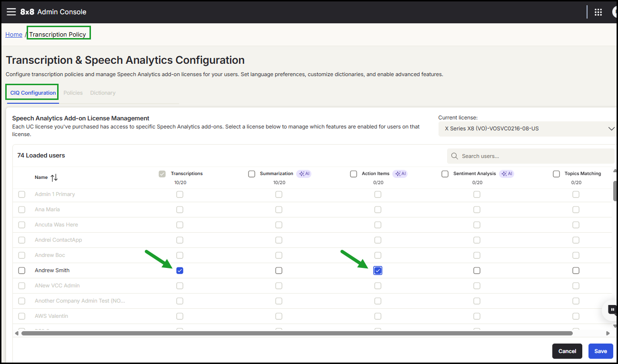Switch to the Policies tab

click(73, 93)
